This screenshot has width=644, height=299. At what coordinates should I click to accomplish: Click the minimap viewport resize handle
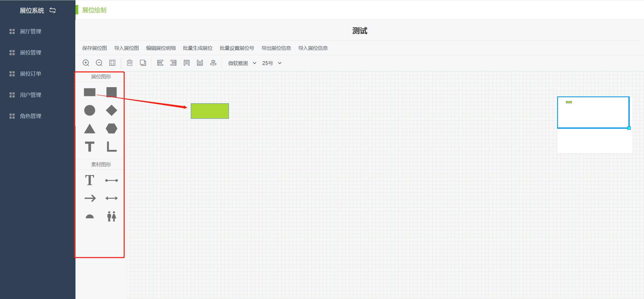coord(629,128)
